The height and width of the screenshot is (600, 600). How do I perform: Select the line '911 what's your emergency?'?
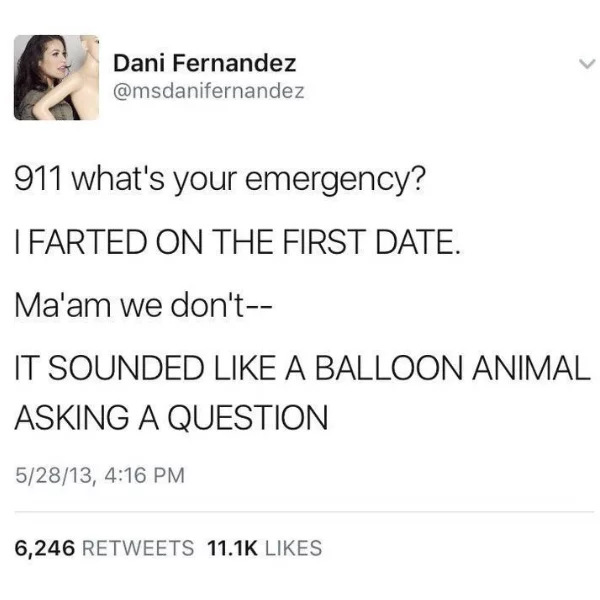(x=220, y=180)
